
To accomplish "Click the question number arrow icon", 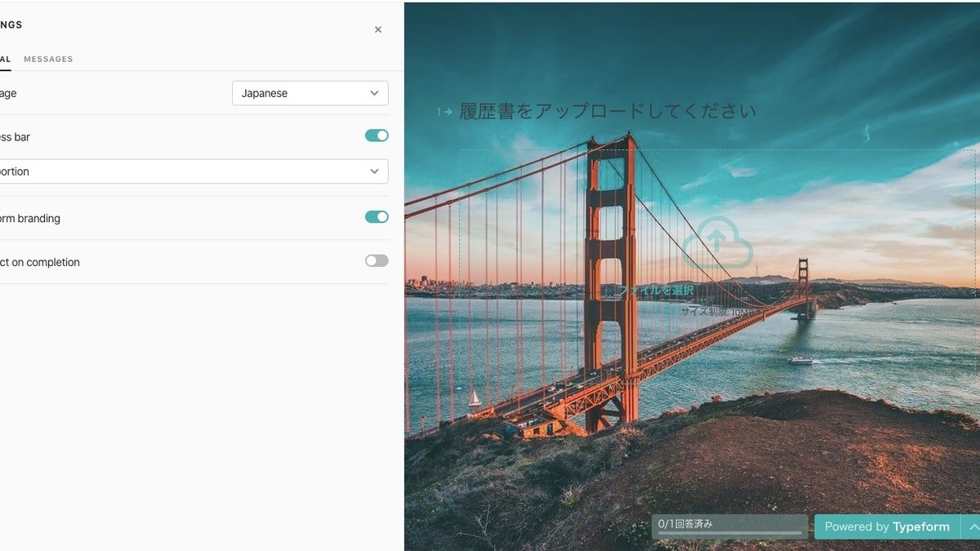I will [x=444, y=112].
